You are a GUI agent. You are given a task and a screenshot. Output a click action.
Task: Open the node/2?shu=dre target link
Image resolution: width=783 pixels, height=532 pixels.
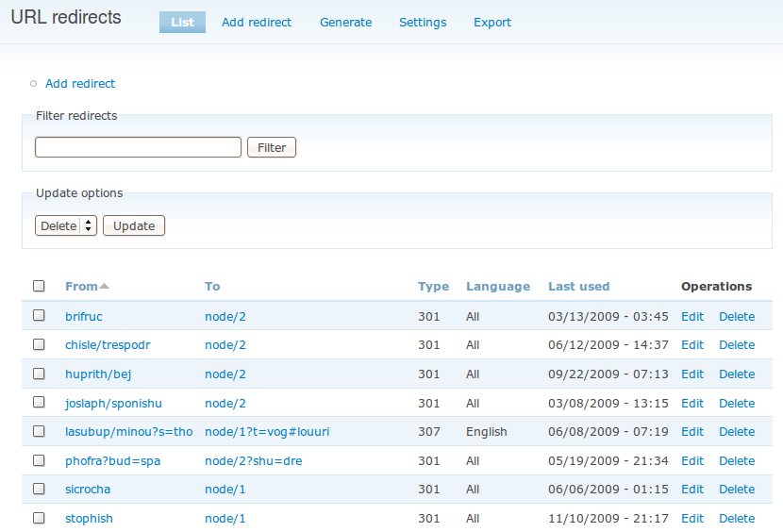tap(253, 461)
